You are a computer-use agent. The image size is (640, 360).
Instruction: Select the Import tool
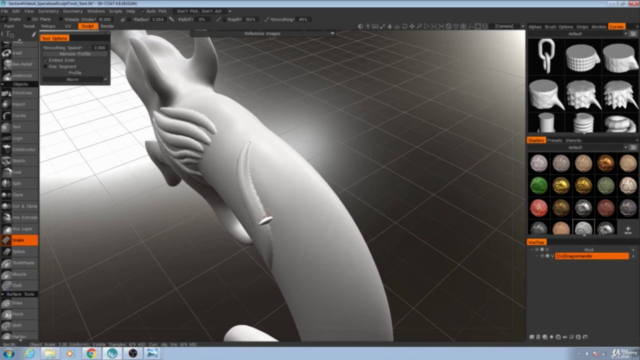[x=19, y=104]
